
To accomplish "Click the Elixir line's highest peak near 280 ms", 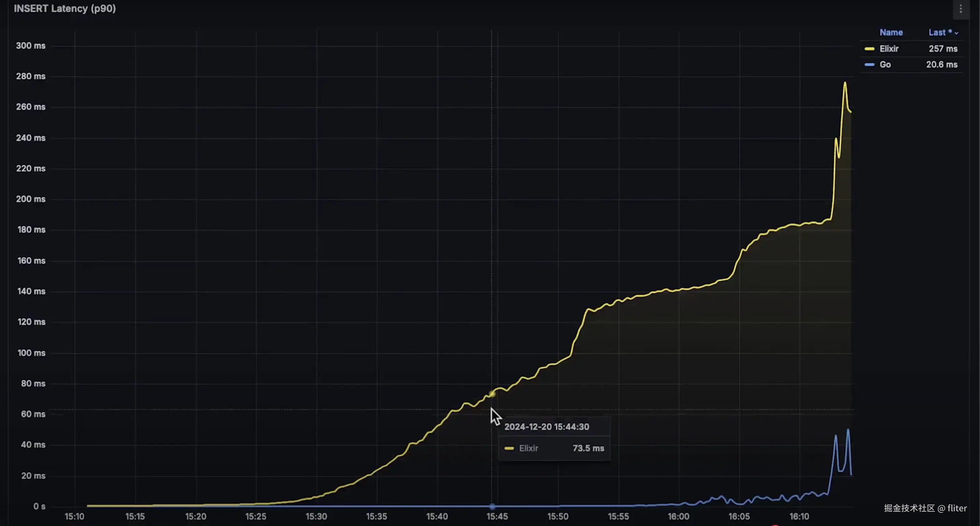I will click(845, 83).
